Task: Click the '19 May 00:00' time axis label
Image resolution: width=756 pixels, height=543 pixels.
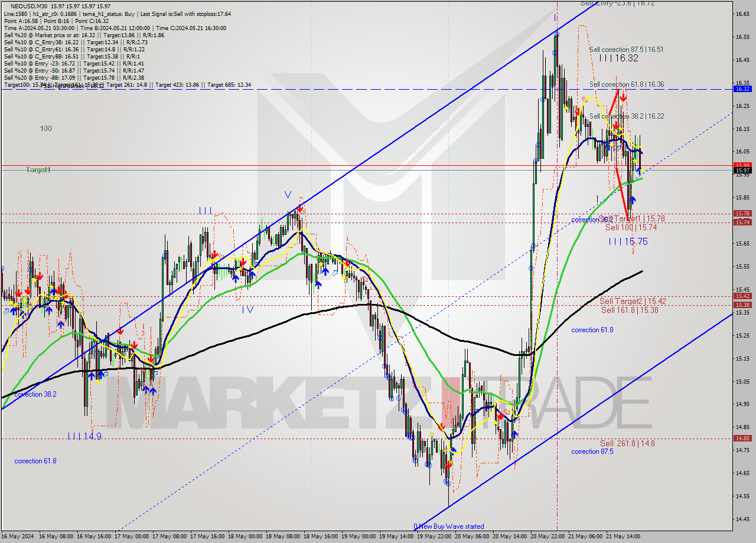Action: pyautogui.click(x=359, y=537)
